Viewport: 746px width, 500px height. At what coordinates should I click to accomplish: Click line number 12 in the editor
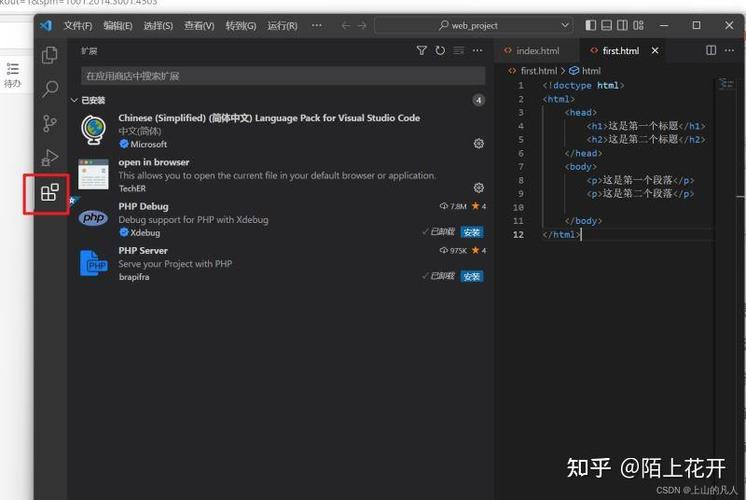tap(518, 235)
